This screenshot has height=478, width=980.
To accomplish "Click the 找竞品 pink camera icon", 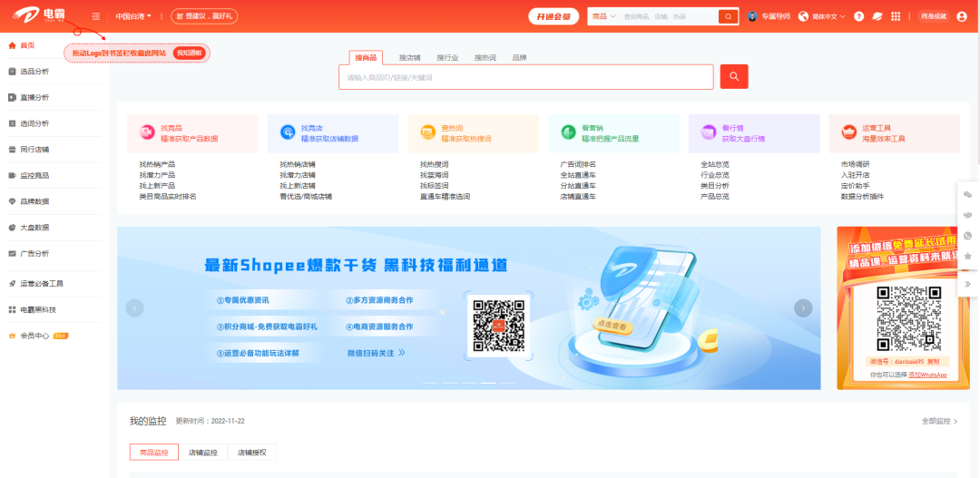I will [147, 132].
